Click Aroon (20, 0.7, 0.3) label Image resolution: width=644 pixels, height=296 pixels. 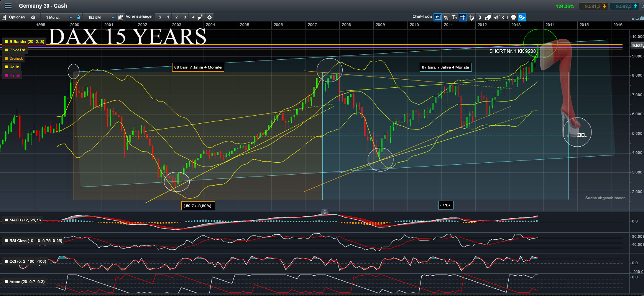point(25,281)
